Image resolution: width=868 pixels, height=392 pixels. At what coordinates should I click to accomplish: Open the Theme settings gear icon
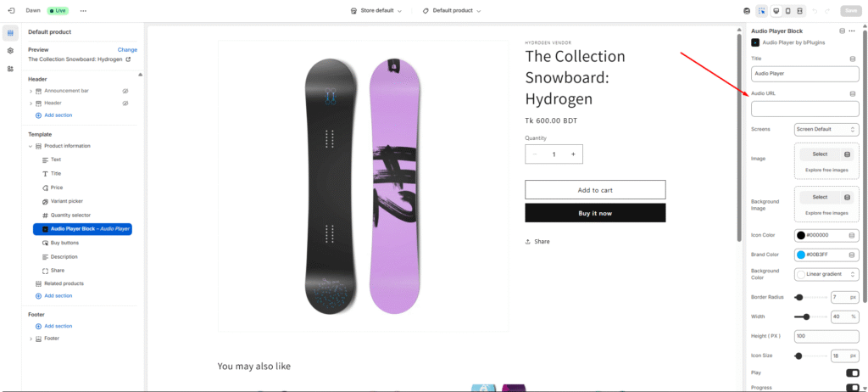[10, 51]
